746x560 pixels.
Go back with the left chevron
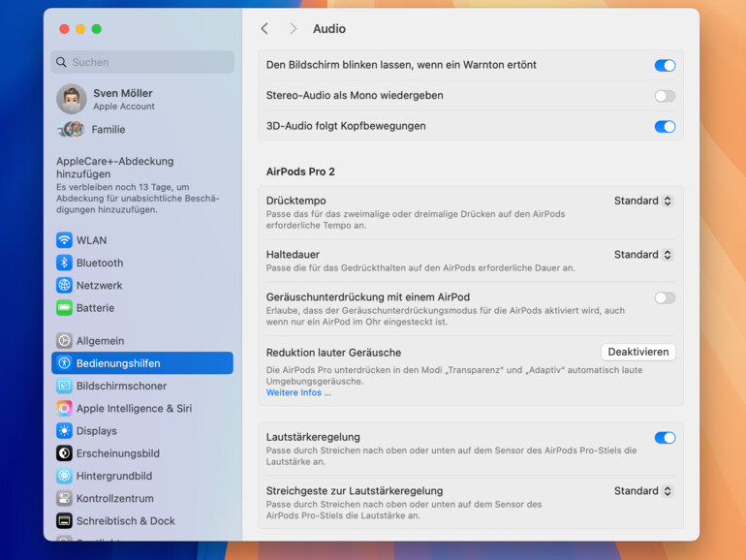tap(264, 29)
